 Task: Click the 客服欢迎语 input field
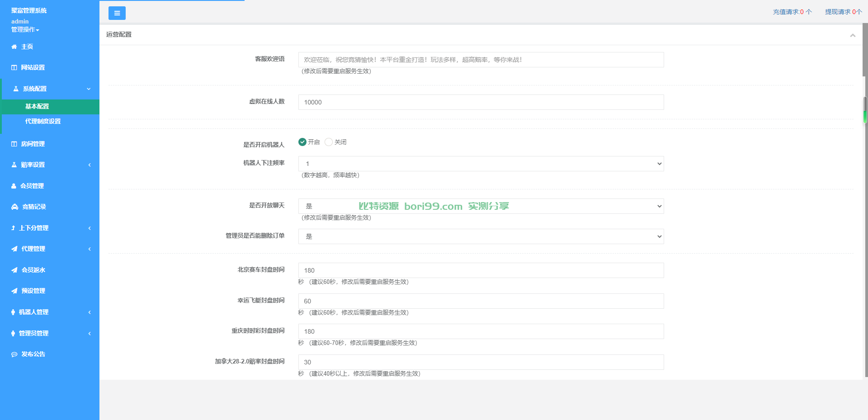(x=481, y=60)
